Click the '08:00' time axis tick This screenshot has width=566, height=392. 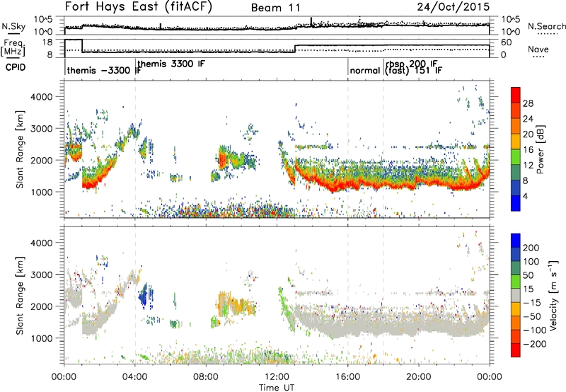pyautogui.click(x=206, y=376)
